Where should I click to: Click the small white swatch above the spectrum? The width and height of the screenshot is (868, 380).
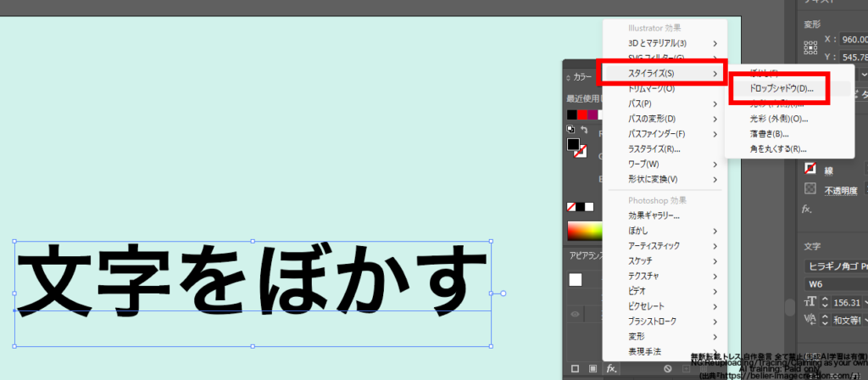pos(589,207)
